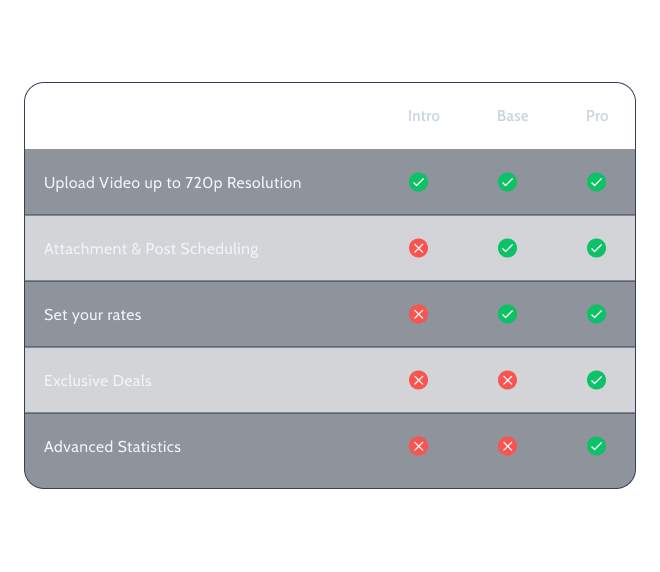The image size is (660, 572).
Task: Click Pro green check for Advanced Statistics
Action: pyautogui.click(x=596, y=446)
